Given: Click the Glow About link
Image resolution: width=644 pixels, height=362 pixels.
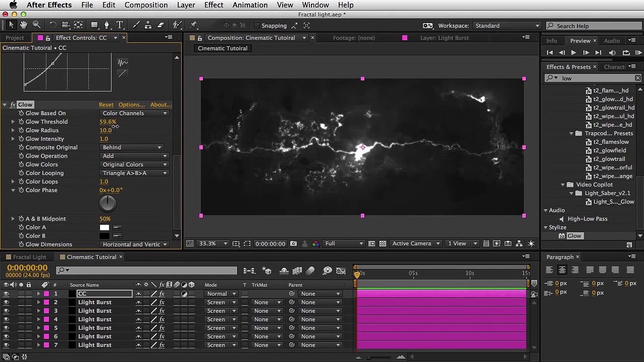Looking at the screenshot, I should pyautogui.click(x=161, y=105).
